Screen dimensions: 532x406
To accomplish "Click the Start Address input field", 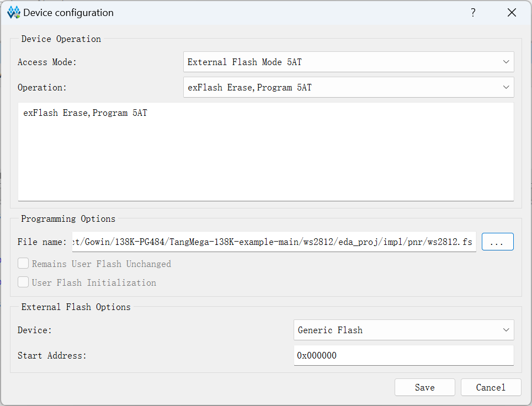I will point(404,355).
